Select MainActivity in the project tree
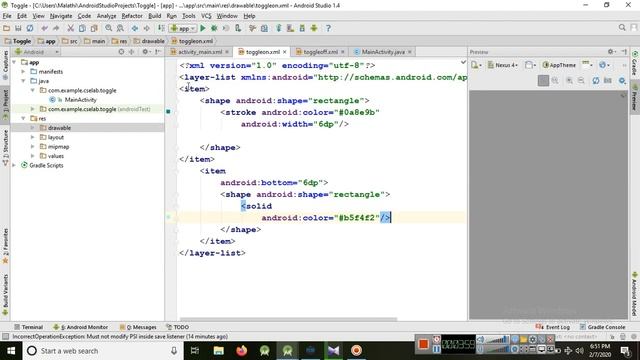The width and height of the screenshot is (640, 360). (80, 100)
